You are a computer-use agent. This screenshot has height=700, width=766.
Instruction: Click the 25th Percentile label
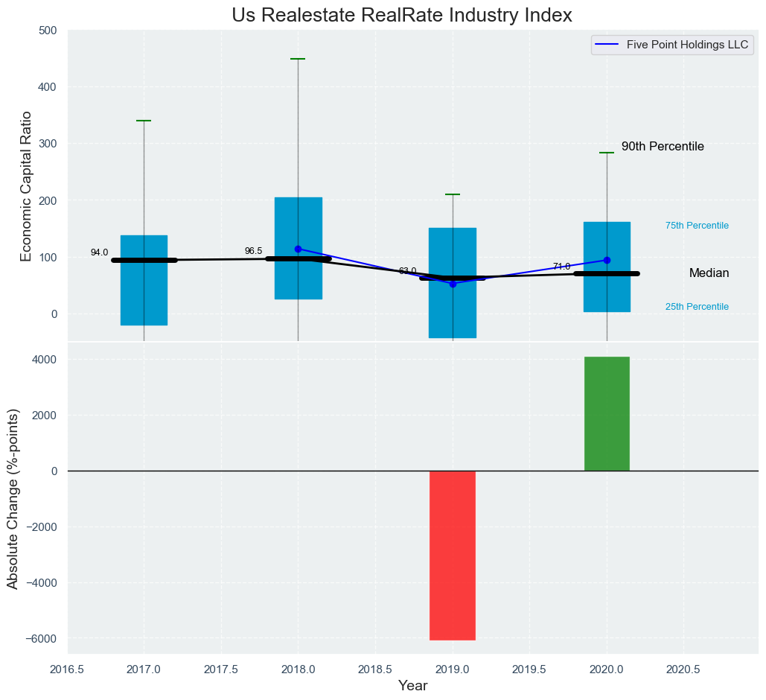[x=697, y=307]
